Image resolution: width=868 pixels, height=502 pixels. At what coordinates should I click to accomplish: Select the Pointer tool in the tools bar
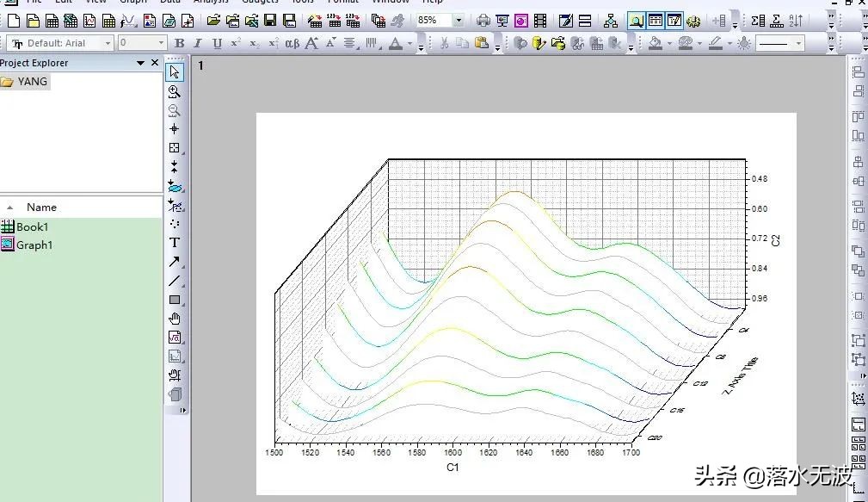pos(175,72)
